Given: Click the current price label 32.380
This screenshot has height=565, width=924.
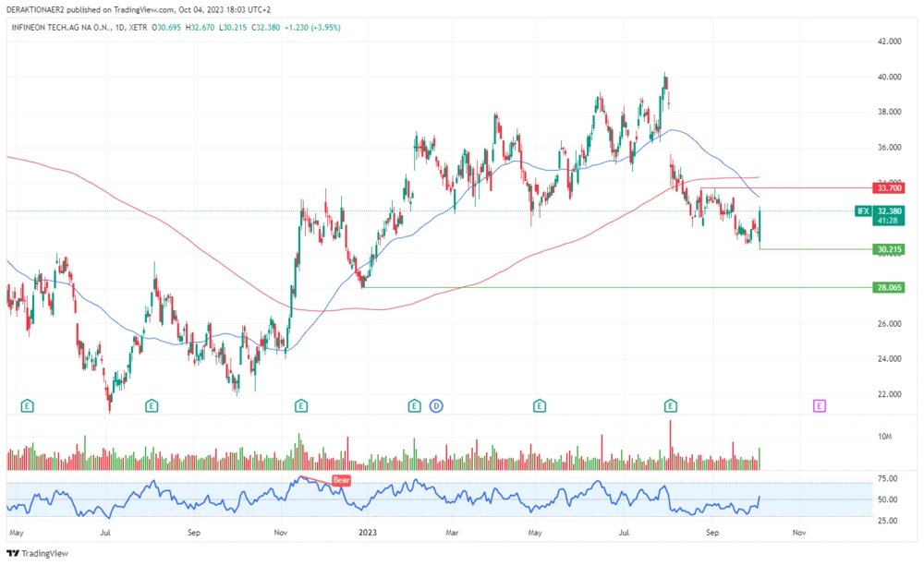Looking at the screenshot, I should tap(889, 211).
